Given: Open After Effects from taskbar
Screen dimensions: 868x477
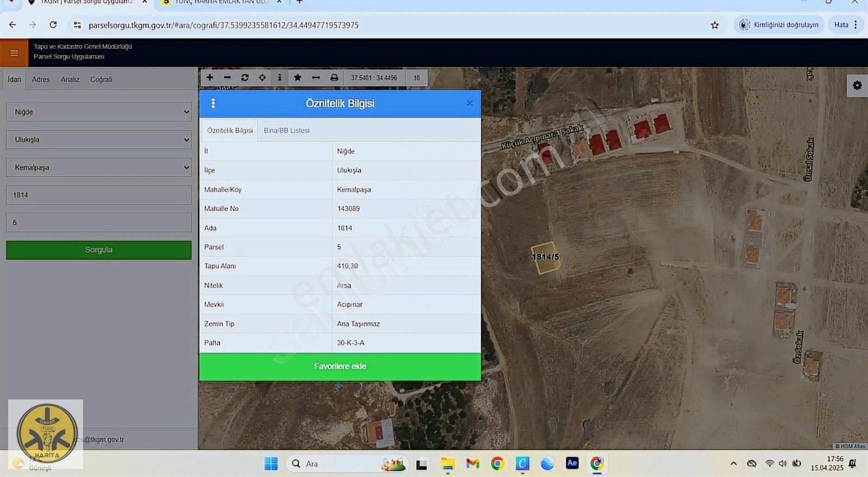Looking at the screenshot, I should tap(572, 463).
